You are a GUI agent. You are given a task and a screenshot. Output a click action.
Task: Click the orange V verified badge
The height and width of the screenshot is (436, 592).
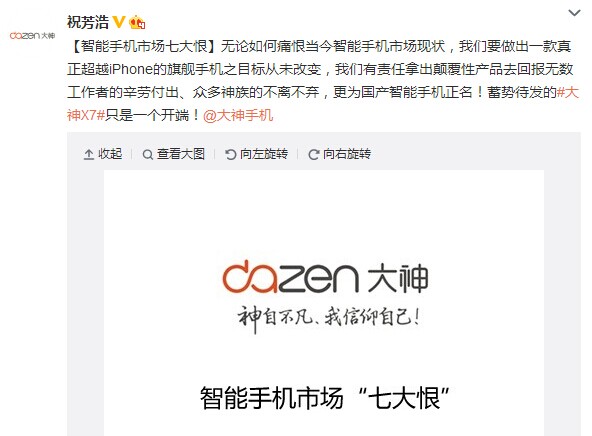[x=119, y=22]
